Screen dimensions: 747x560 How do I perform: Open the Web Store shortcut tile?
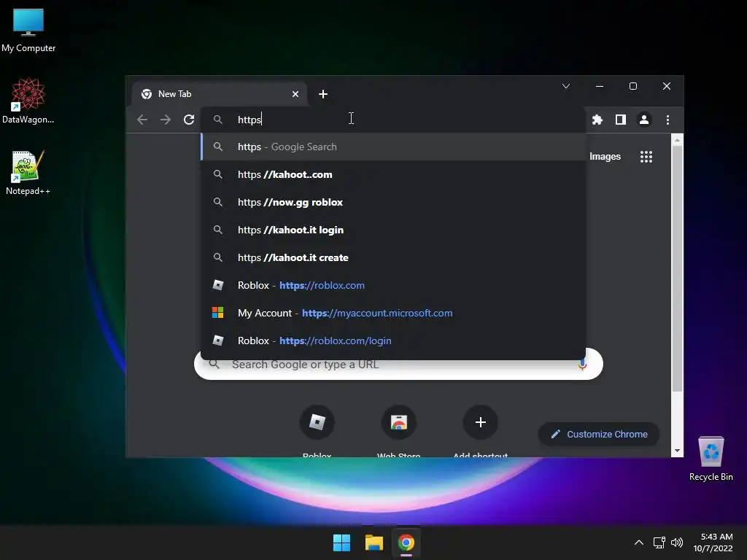[399, 431]
